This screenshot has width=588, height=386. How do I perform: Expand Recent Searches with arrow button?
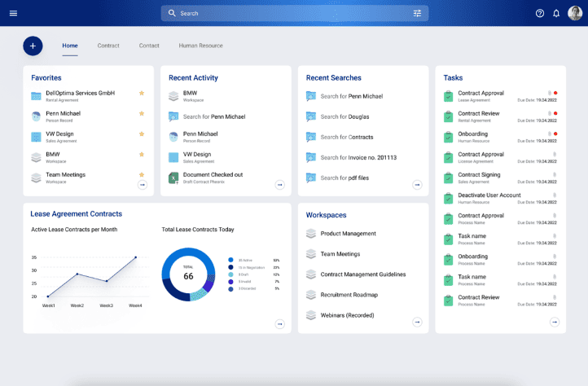pyautogui.click(x=417, y=185)
